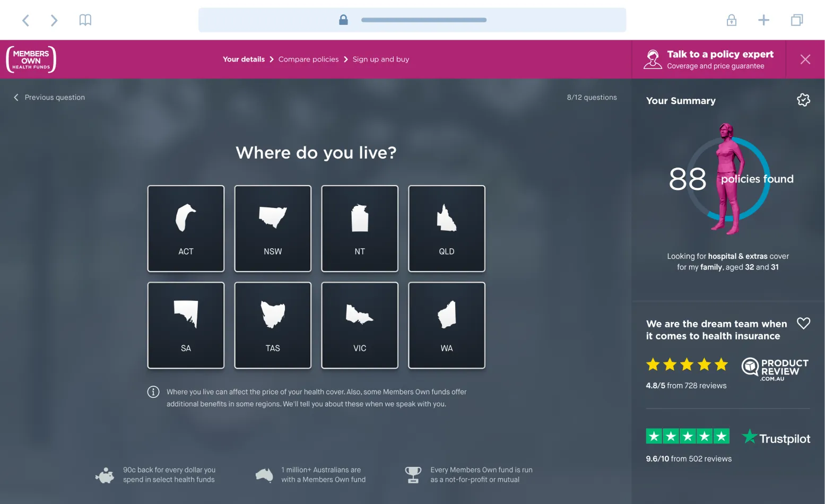Select WA as your state

[x=447, y=325]
